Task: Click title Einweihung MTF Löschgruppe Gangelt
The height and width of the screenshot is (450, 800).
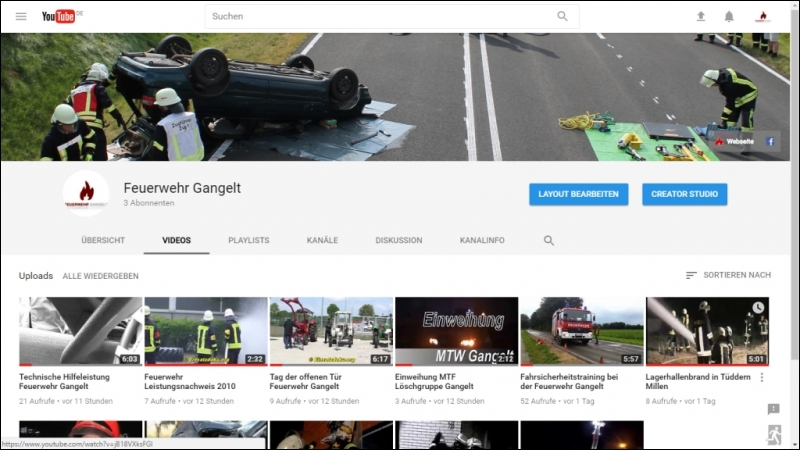Action: point(434,382)
